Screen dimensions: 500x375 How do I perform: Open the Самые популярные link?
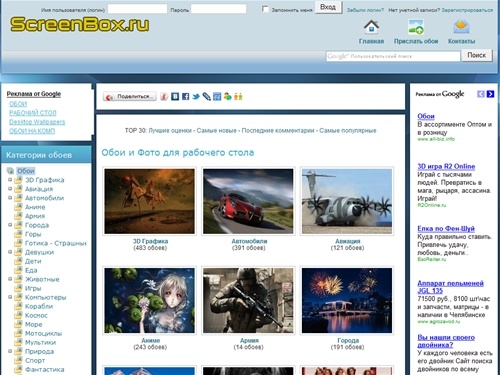pyautogui.click(x=348, y=130)
